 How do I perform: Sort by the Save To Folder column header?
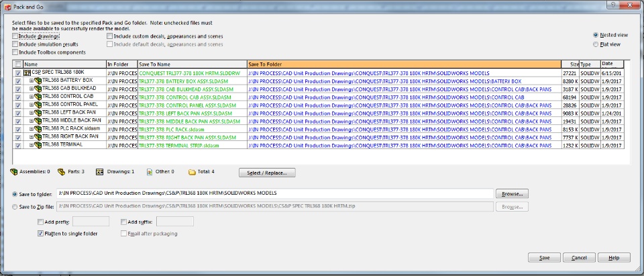point(404,64)
